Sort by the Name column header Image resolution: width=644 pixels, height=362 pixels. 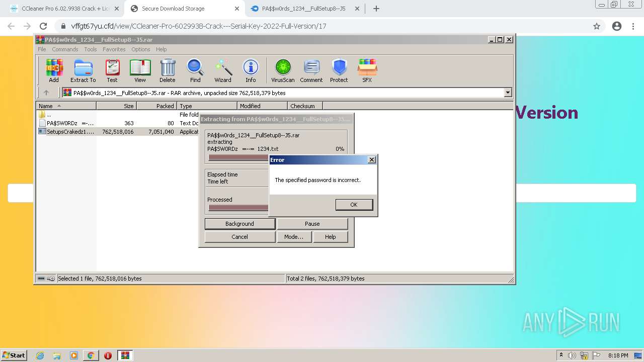(66, 106)
